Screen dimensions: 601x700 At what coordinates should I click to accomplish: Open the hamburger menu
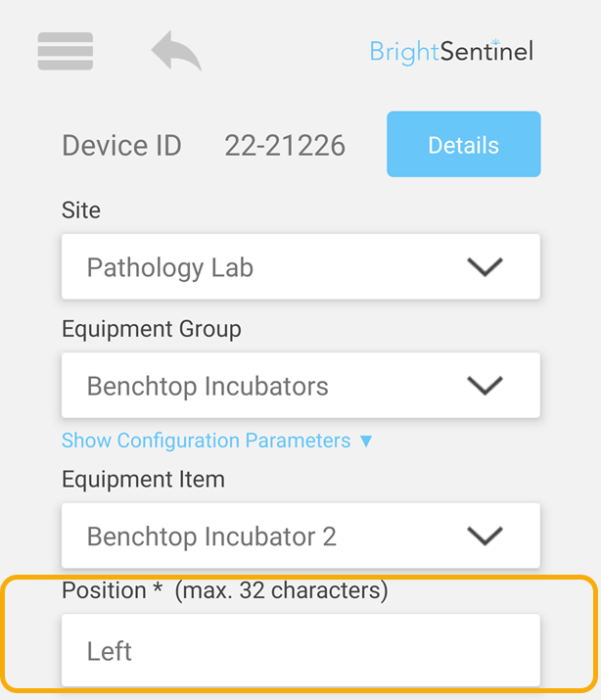pos(66,51)
